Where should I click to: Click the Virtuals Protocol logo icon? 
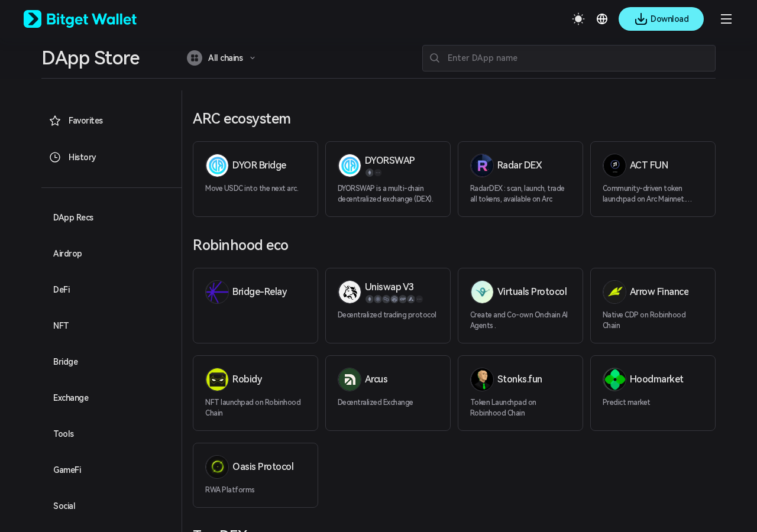[x=482, y=292]
